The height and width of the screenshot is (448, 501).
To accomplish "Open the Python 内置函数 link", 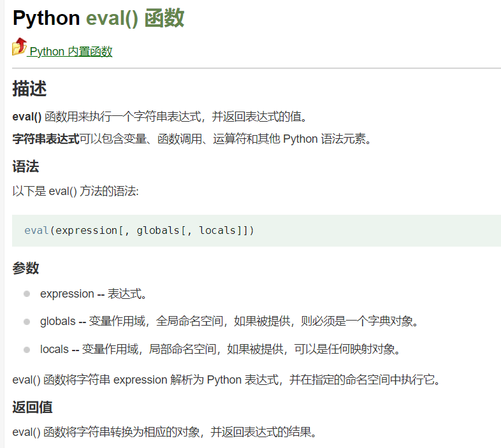I will (x=71, y=52).
